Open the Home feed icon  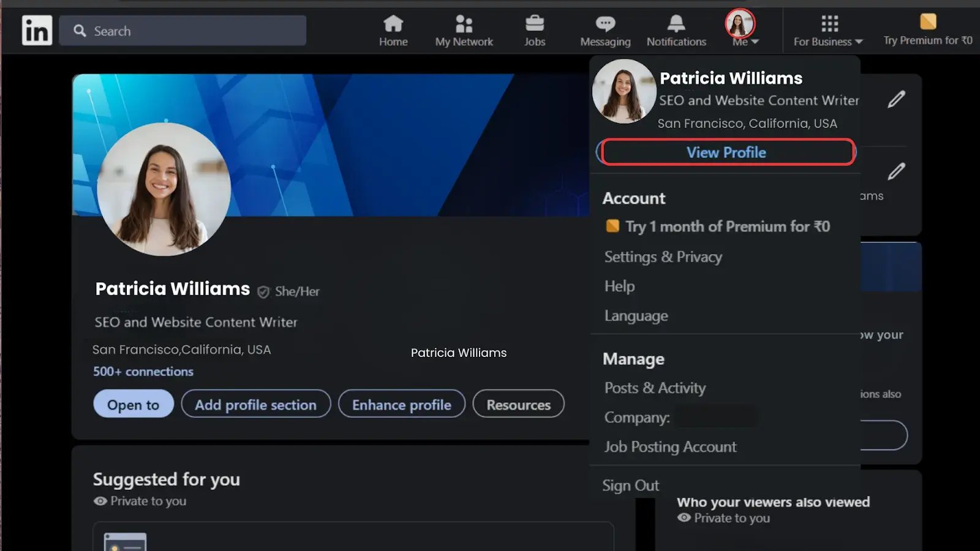point(393,24)
